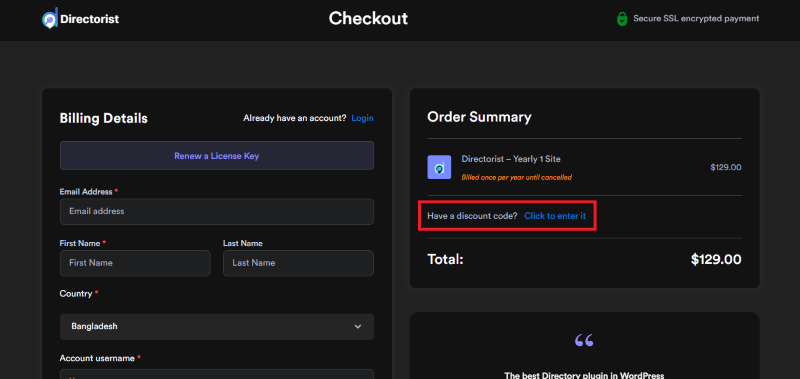Click the green SSL padlock icon
Image resolution: width=800 pixels, height=379 pixels.
pos(621,19)
